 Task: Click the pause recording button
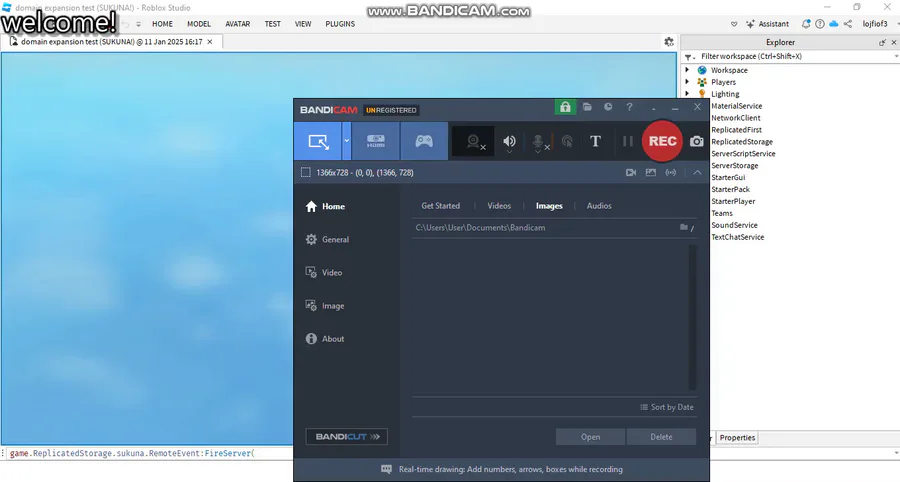pos(628,141)
